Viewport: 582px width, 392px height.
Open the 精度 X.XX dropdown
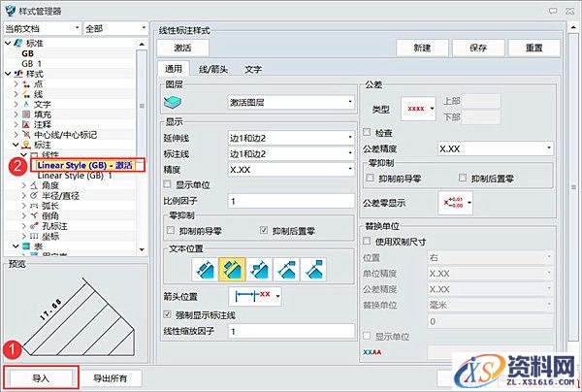click(291, 170)
